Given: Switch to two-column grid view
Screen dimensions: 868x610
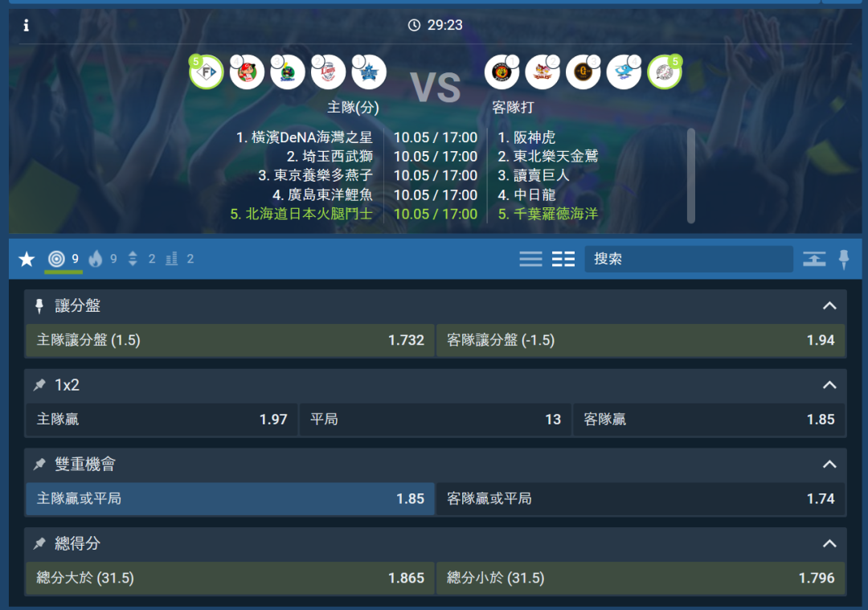Looking at the screenshot, I should pyautogui.click(x=563, y=259).
